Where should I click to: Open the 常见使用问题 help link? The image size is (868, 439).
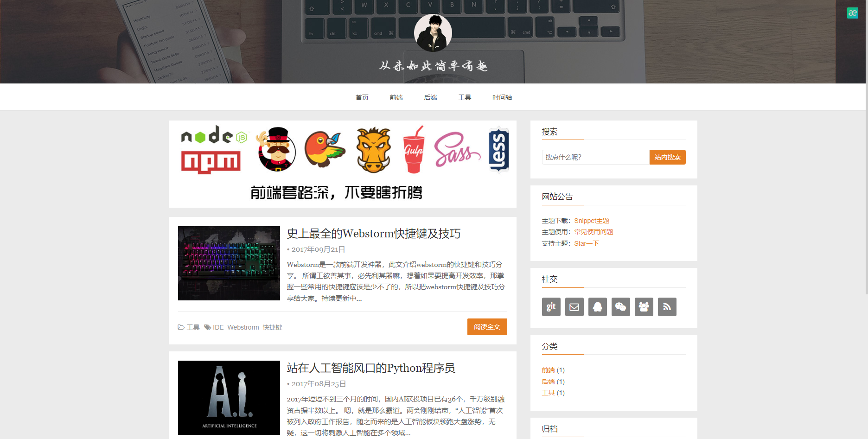(x=593, y=232)
